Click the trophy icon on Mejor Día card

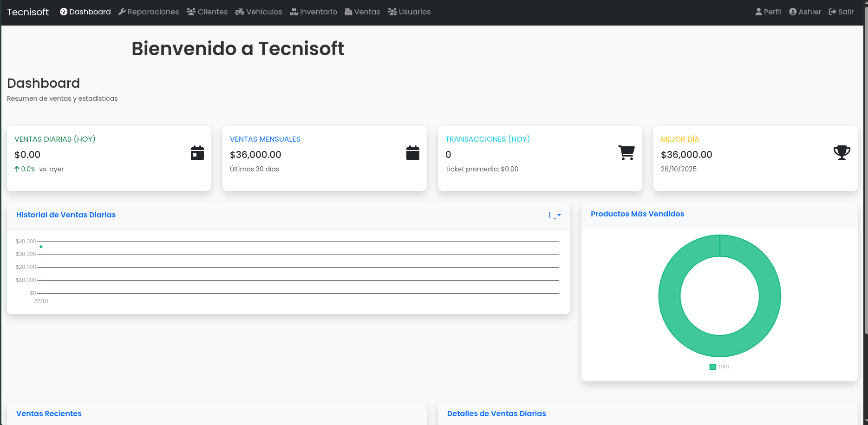pos(842,152)
